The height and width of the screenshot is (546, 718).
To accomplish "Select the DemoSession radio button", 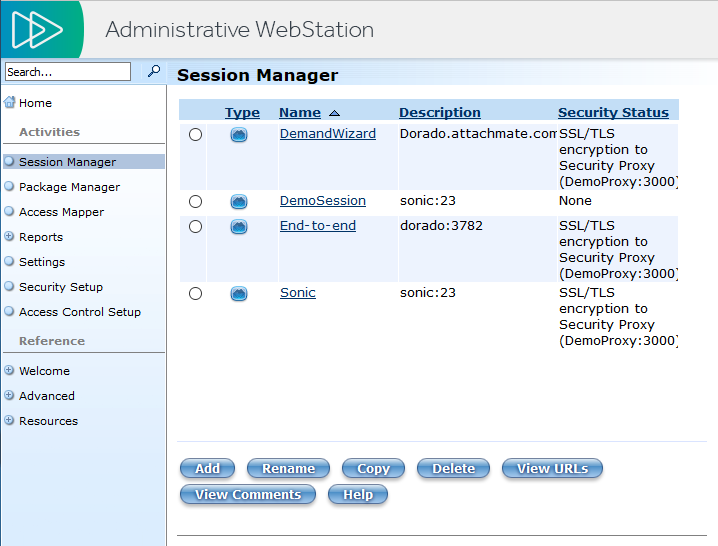I will pyautogui.click(x=195, y=202).
